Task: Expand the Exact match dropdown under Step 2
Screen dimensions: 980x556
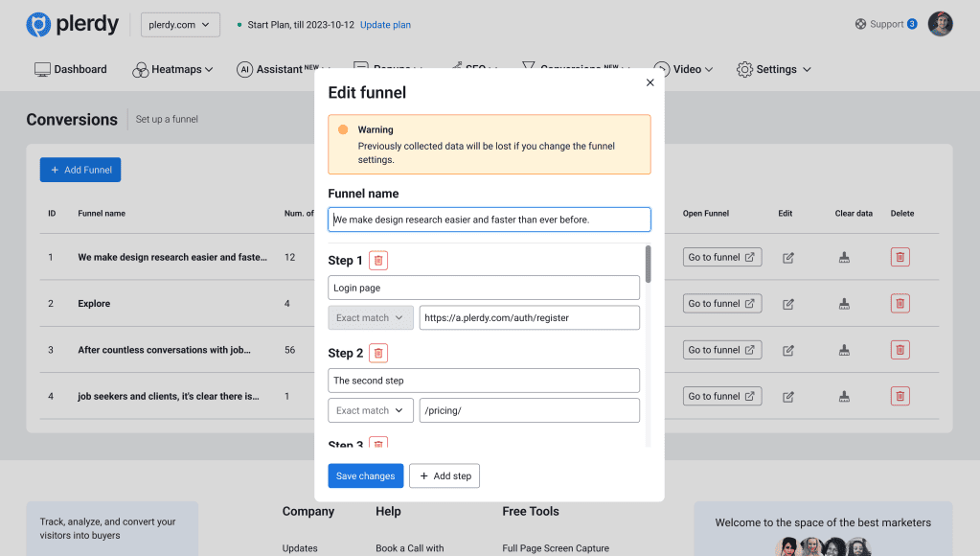Action: coord(370,410)
